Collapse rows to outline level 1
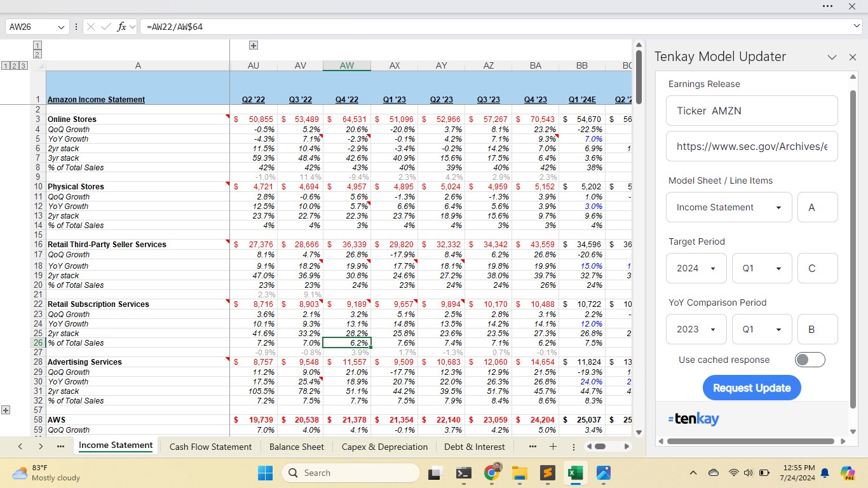 pos(6,65)
